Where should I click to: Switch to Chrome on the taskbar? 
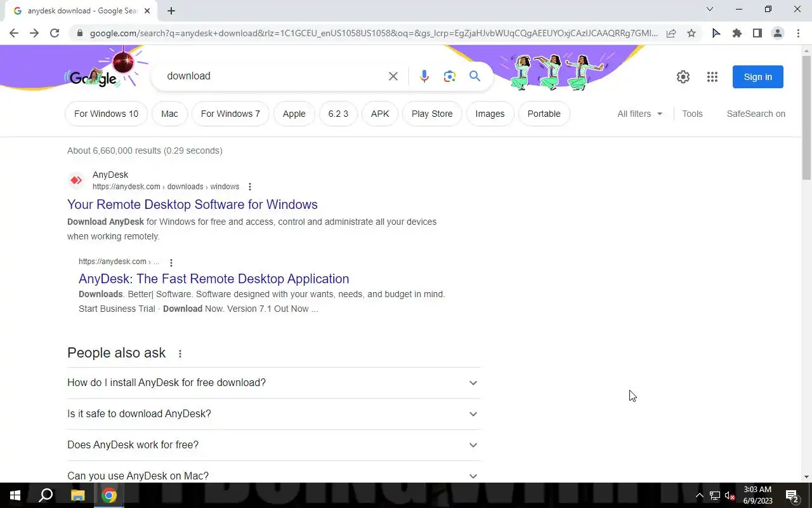109,495
